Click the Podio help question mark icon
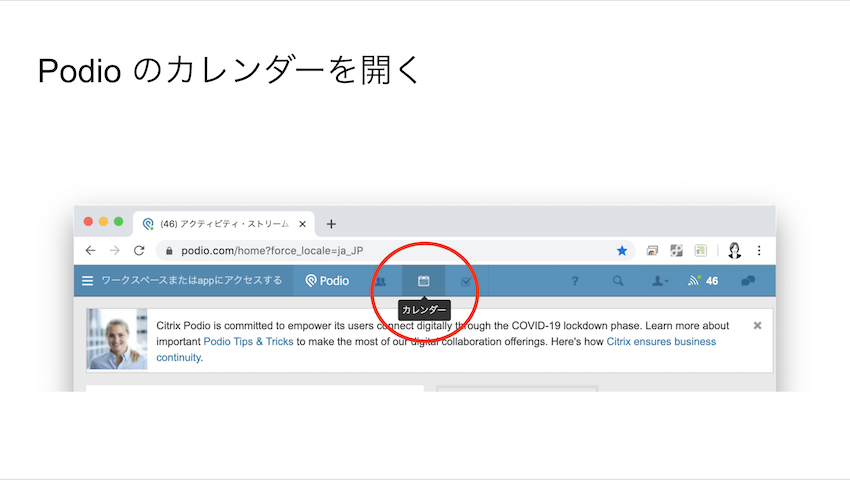Viewport: 850px width, 480px height. [x=575, y=281]
